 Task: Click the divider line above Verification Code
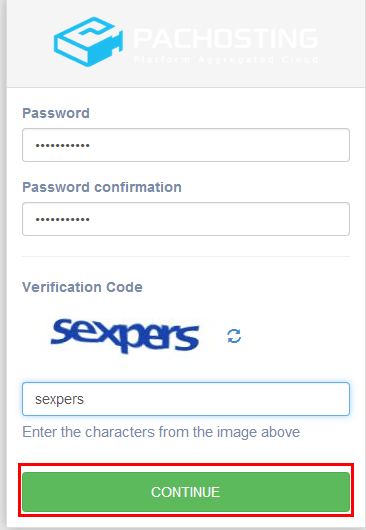[x=186, y=257]
